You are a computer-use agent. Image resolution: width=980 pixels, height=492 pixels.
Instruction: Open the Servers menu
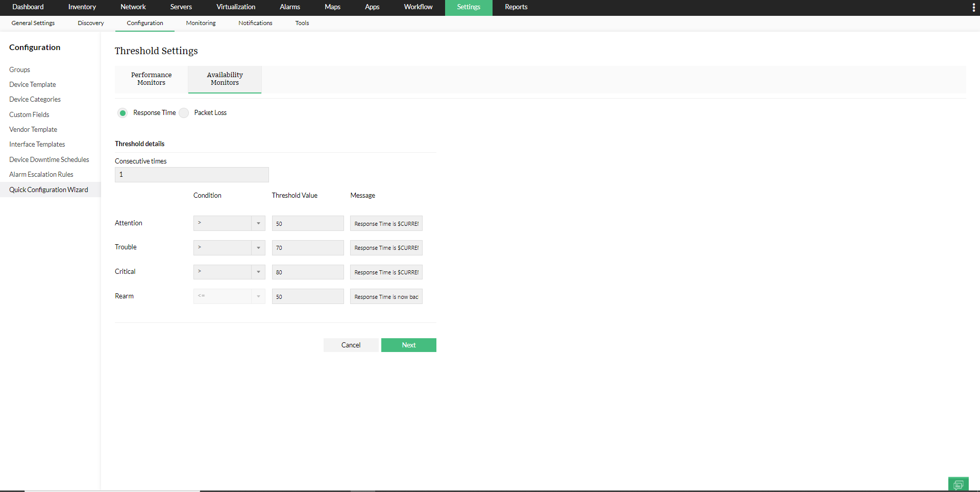click(181, 7)
